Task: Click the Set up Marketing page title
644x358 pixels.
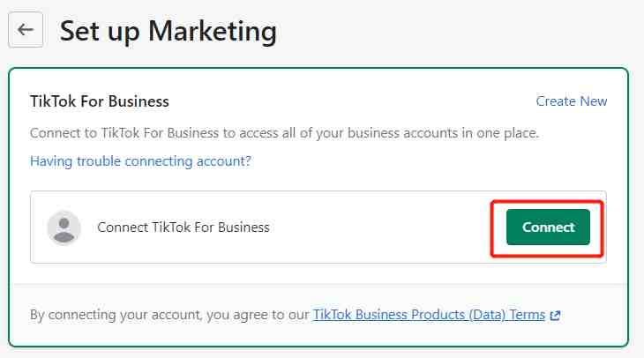Action: (168, 31)
